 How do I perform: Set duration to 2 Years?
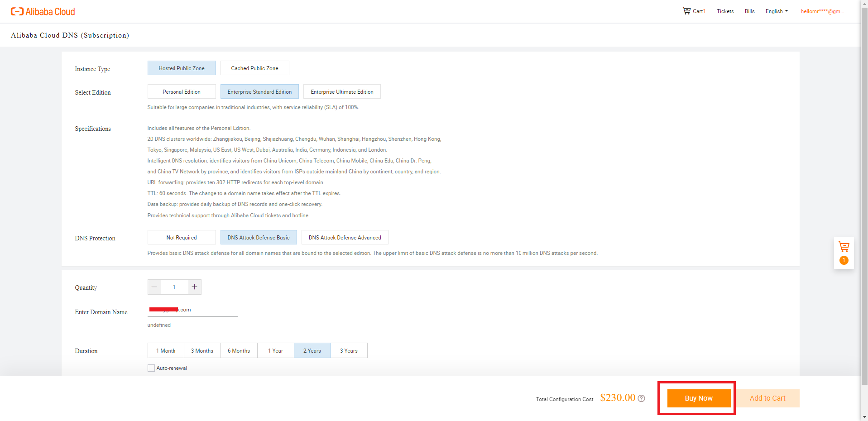[312, 350]
